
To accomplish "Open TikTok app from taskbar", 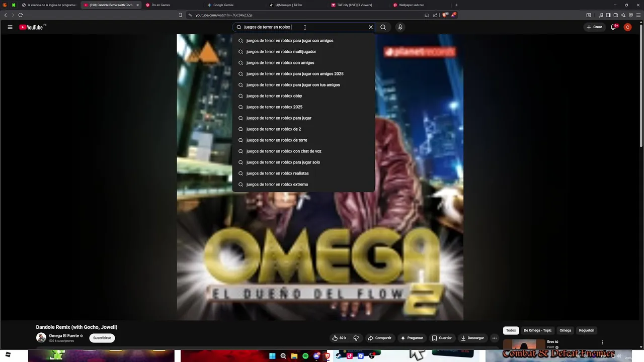I will pyautogui.click(x=350, y=356).
